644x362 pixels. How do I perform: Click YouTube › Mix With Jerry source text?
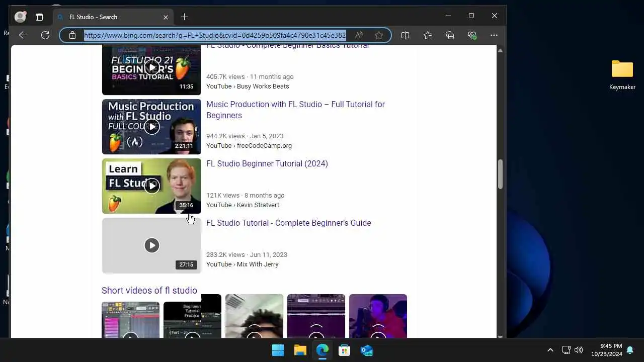click(242, 264)
